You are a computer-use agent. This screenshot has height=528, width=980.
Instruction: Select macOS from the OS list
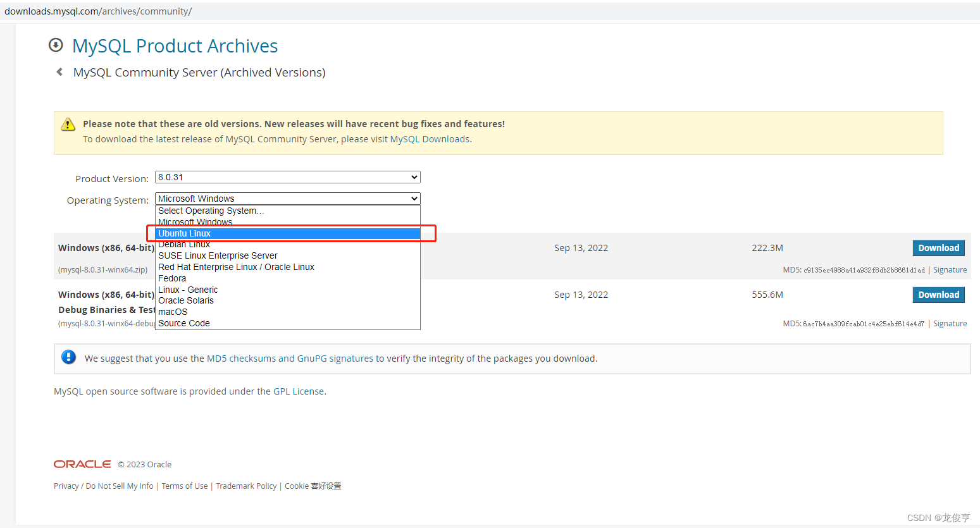tap(288, 312)
